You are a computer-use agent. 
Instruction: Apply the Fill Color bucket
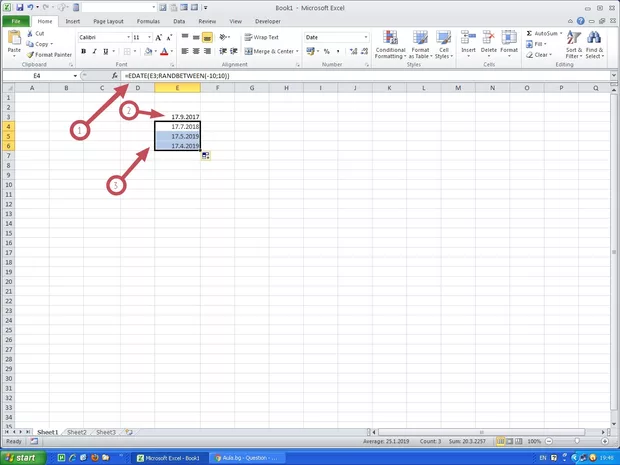(x=148, y=51)
